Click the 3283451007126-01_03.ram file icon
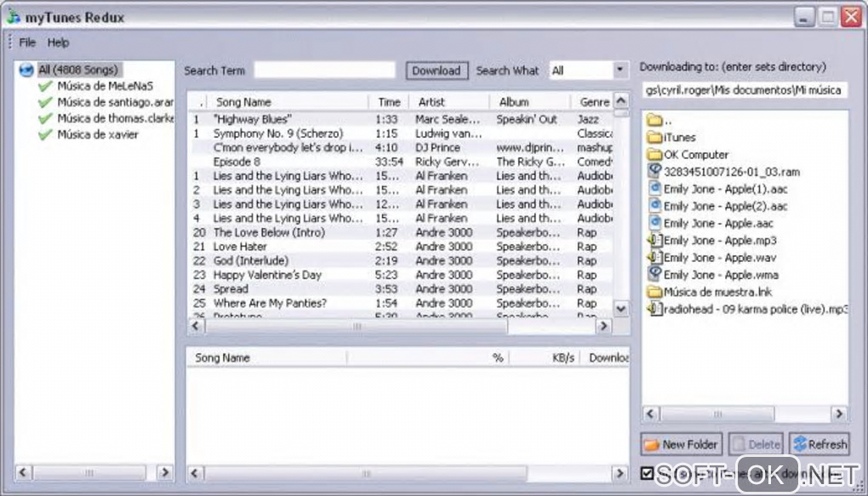 coord(655,171)
